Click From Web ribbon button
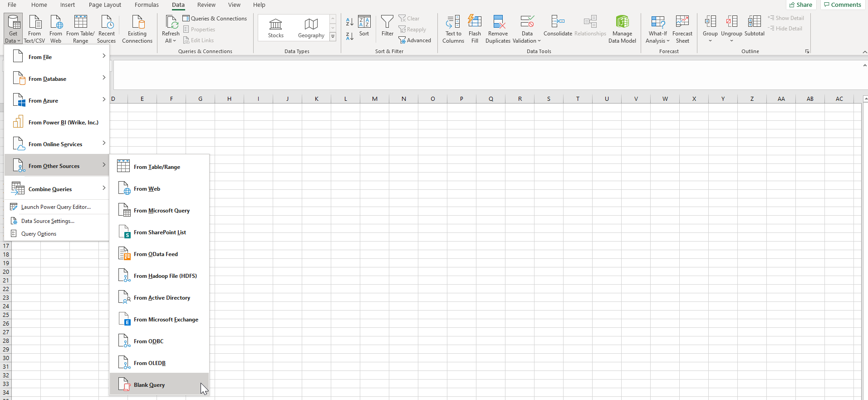The image size is (868, 400). [56, 29]
